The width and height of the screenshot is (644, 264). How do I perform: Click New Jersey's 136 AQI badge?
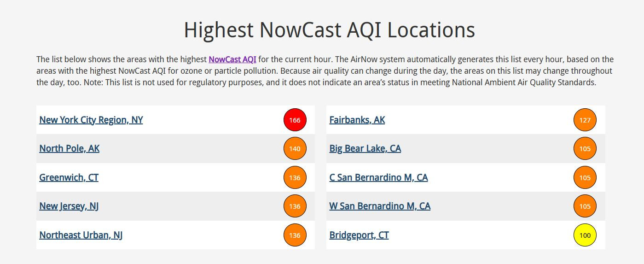[295, 206]
